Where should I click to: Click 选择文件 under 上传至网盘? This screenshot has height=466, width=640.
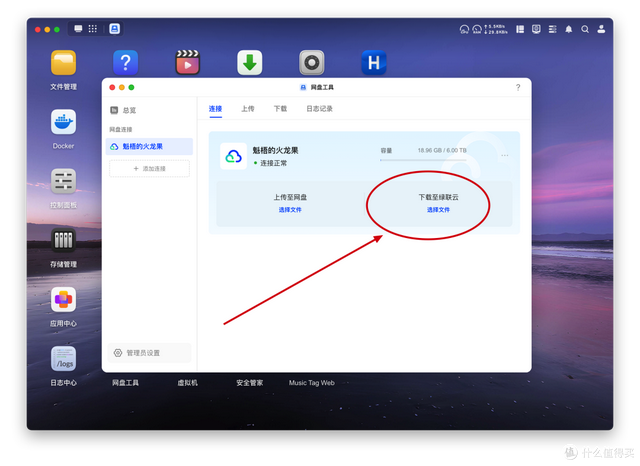click(290, 210)
